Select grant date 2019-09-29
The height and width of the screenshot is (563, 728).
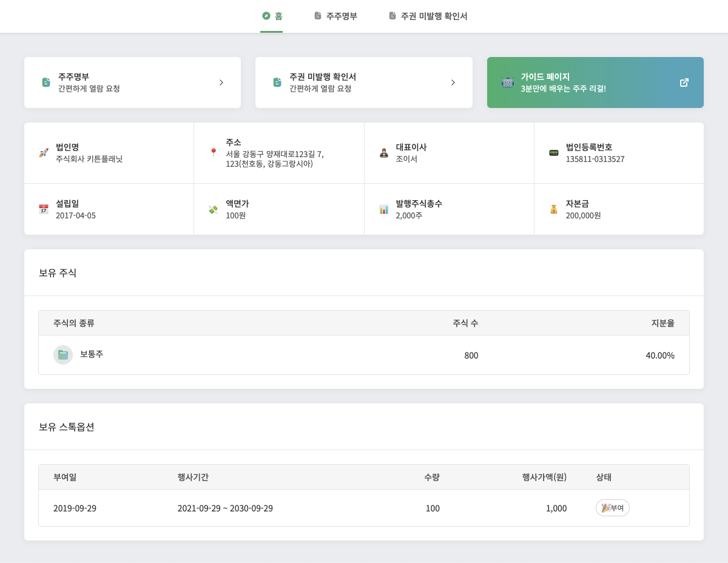[75, 508]
